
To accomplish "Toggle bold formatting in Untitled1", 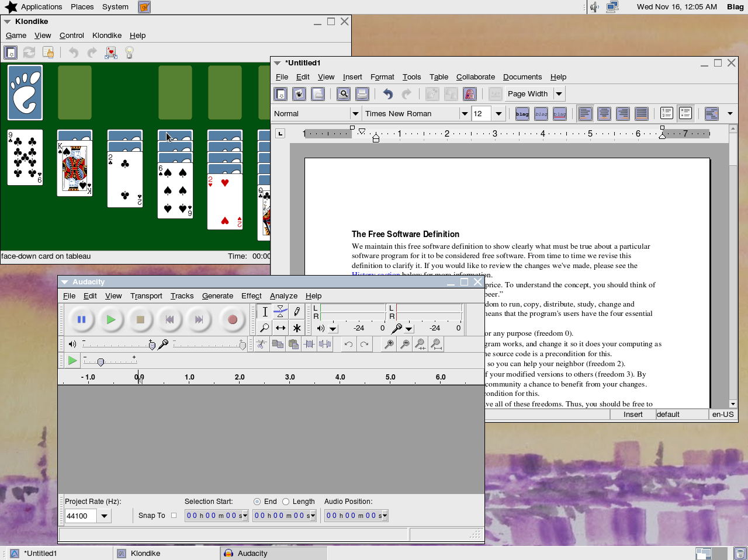I will [522, 114].
